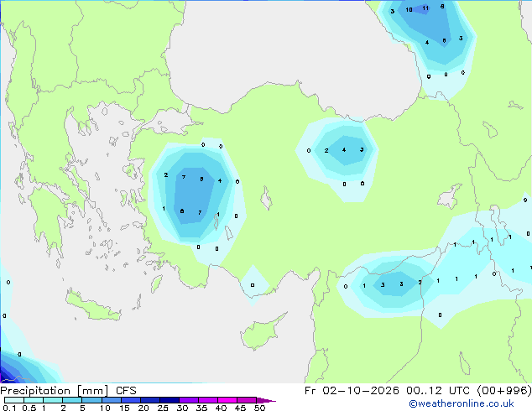Pick the purple 30 mm legend swatch
Screen dimensions: 532x411
(189, 400)
